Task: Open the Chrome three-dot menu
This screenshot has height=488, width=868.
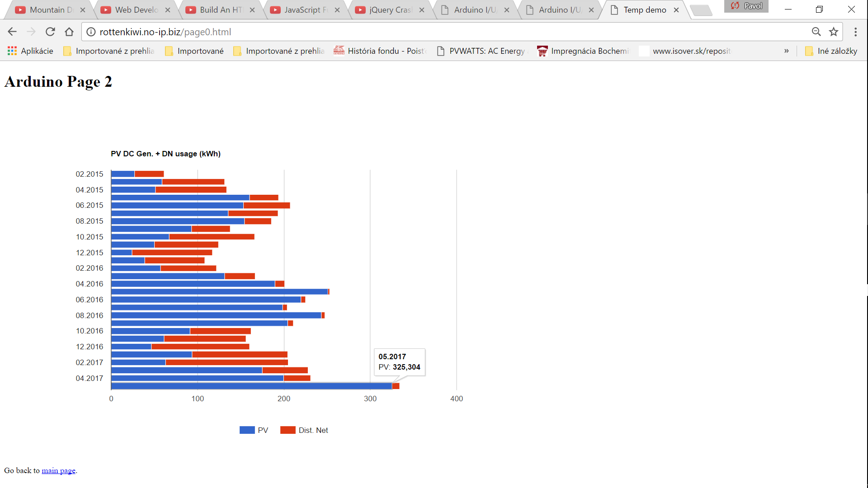Action: (855, 32)
